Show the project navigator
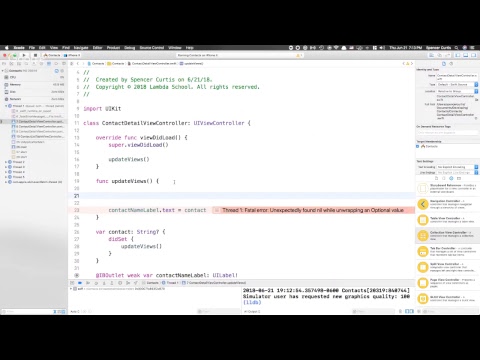 coord(4,63)
